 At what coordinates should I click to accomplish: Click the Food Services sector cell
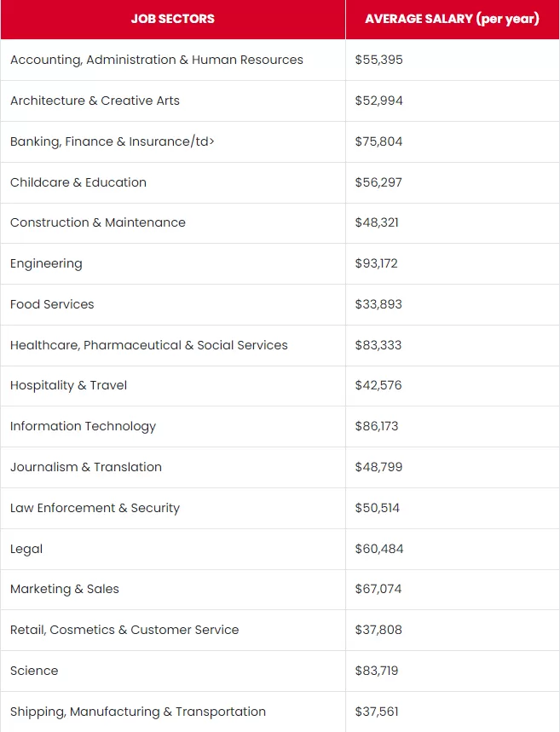coord(173,304)
